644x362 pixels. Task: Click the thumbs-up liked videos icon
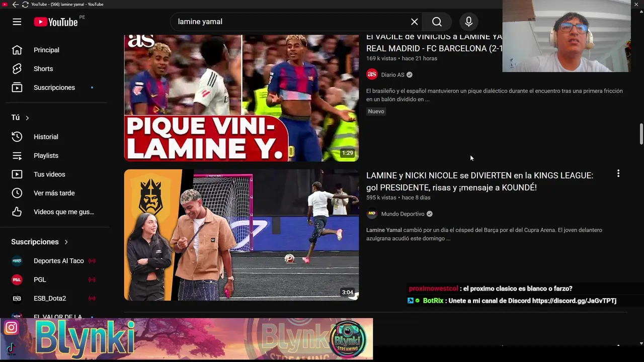coord(17,212)
